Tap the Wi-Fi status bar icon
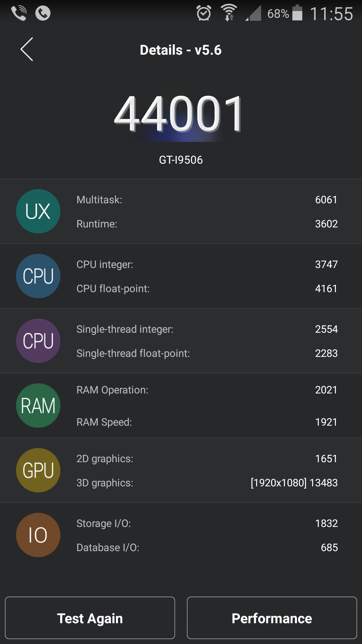The image size is (362, 644). tap(229, 13)
